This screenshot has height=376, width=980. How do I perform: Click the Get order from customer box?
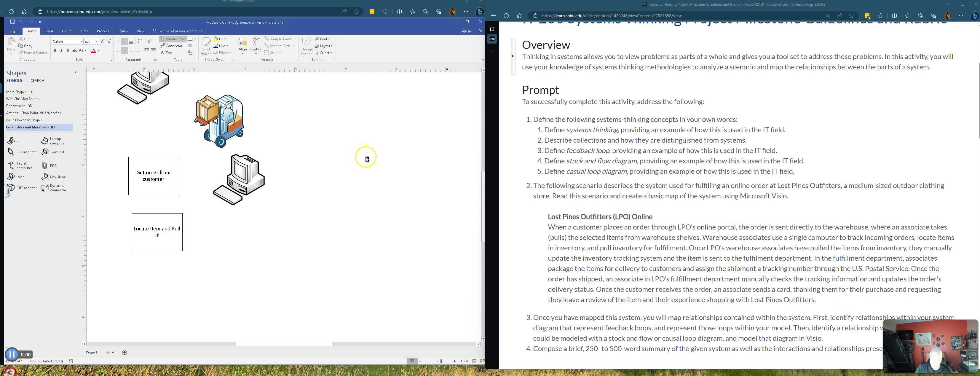tap(153, 176)
